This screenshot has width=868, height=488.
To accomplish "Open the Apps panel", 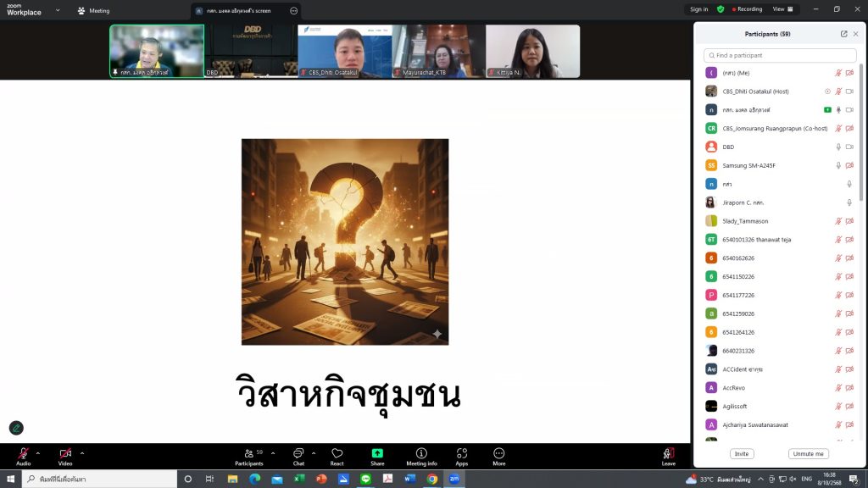I will tap(461, 456).
